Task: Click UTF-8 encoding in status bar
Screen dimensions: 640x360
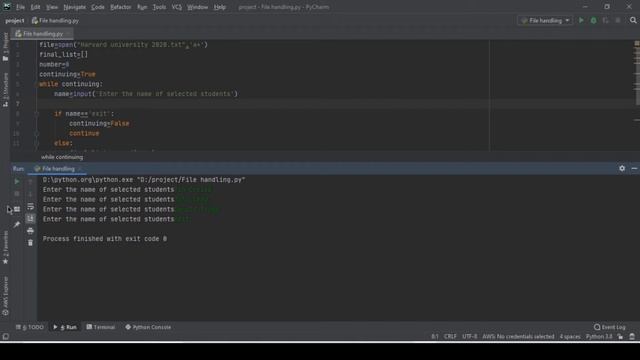Action: pyautogui.click(x=469, y=336)
